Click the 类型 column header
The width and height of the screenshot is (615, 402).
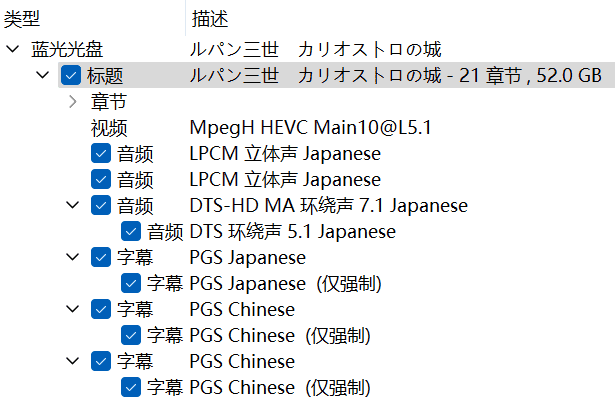(22, 18)
